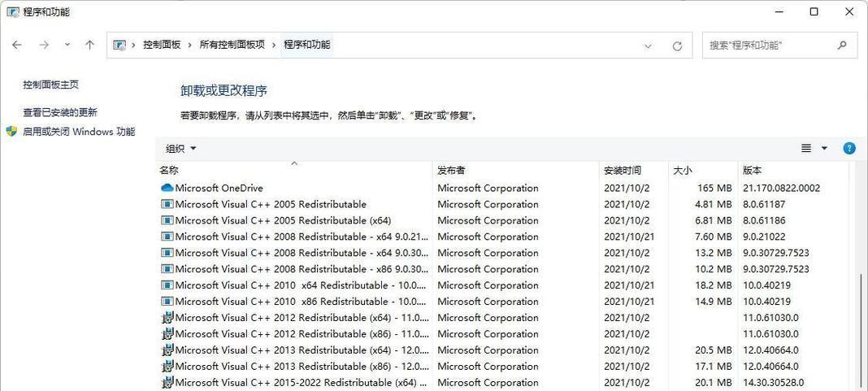Expand the 所有控制面板项 breadcrumb chevron
The image size is (868, 391).
tap(274, 45)
